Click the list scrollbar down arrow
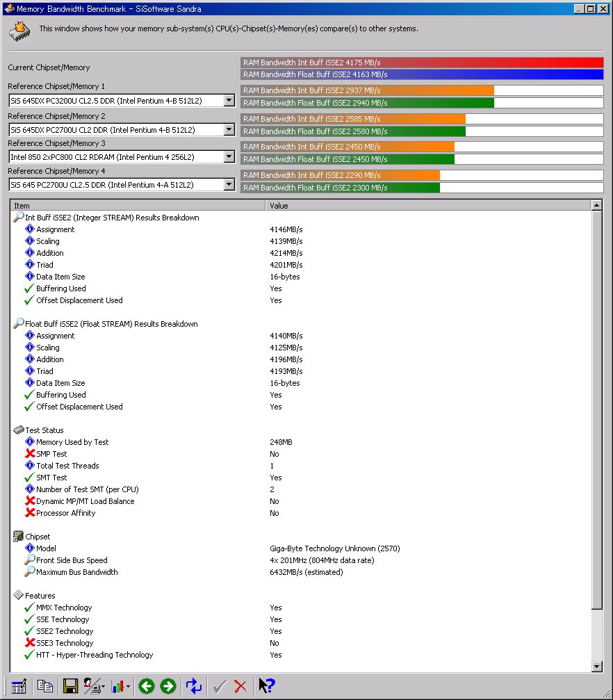613x700 pixels. [596, 667]
